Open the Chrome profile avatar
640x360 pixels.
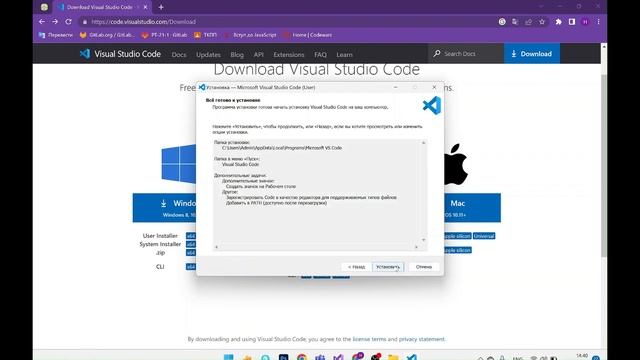[585, 22]
